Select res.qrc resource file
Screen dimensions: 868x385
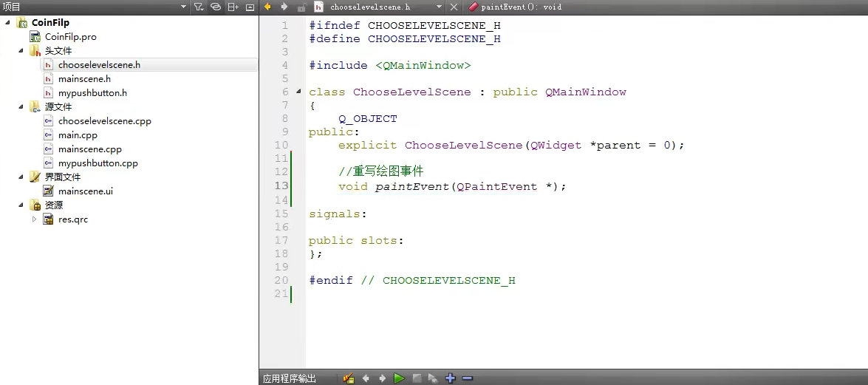[73, 219]
